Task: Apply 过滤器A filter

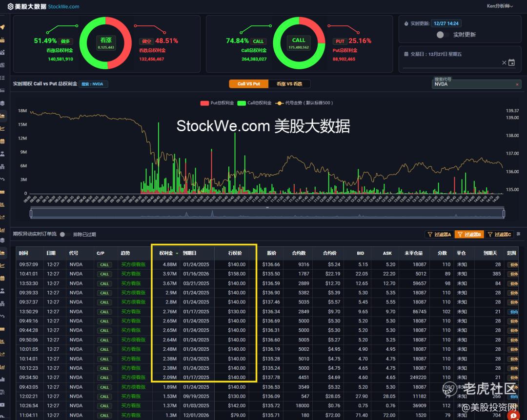Action: pos(439,234)
